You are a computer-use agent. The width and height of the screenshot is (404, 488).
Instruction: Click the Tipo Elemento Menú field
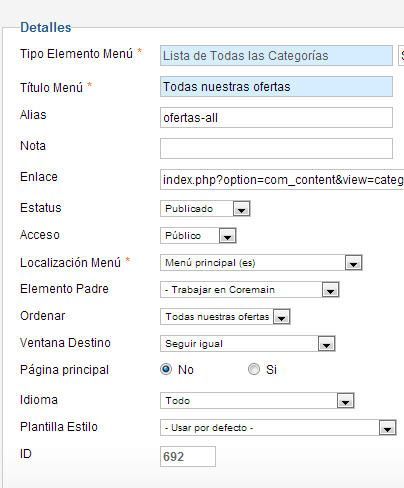click(x=276, y=56)
